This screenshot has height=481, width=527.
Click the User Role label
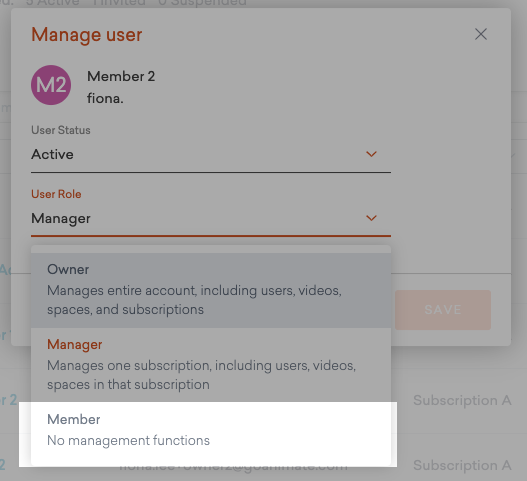pos(56,194)
